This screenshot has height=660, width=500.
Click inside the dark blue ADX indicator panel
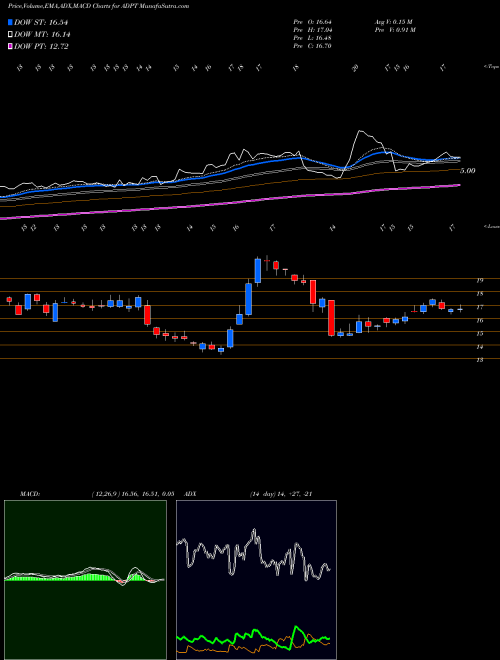pos(256,580)
